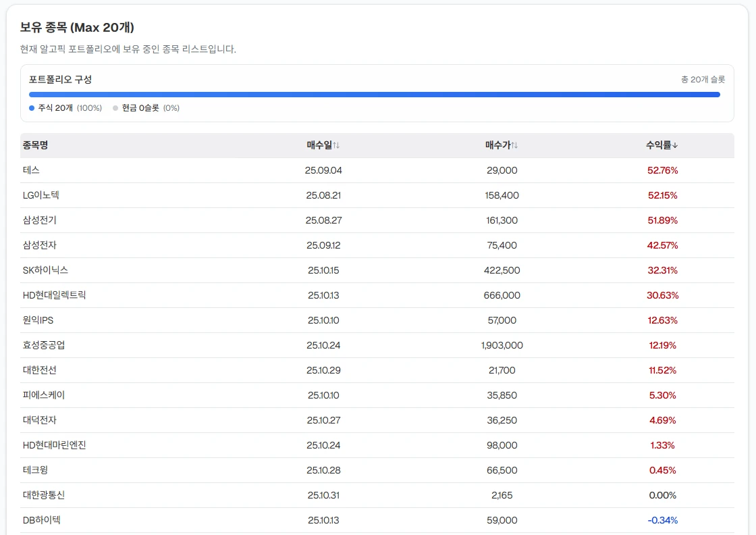Click the 25.10.10 purchase date of 원익IPS

323,320
